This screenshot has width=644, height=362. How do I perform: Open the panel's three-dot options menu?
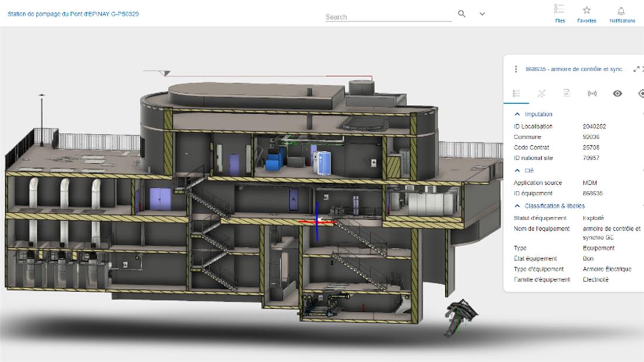tap(516, 69)
